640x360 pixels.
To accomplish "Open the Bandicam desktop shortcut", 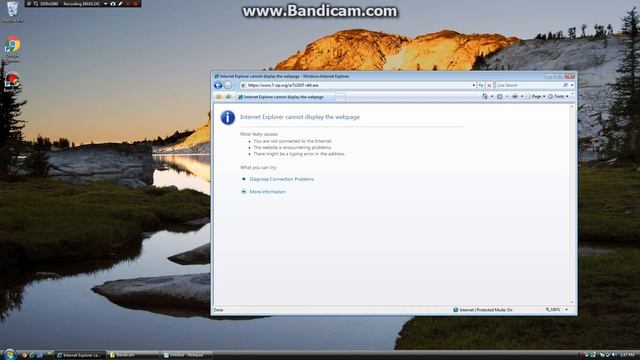I will [12, 82].
